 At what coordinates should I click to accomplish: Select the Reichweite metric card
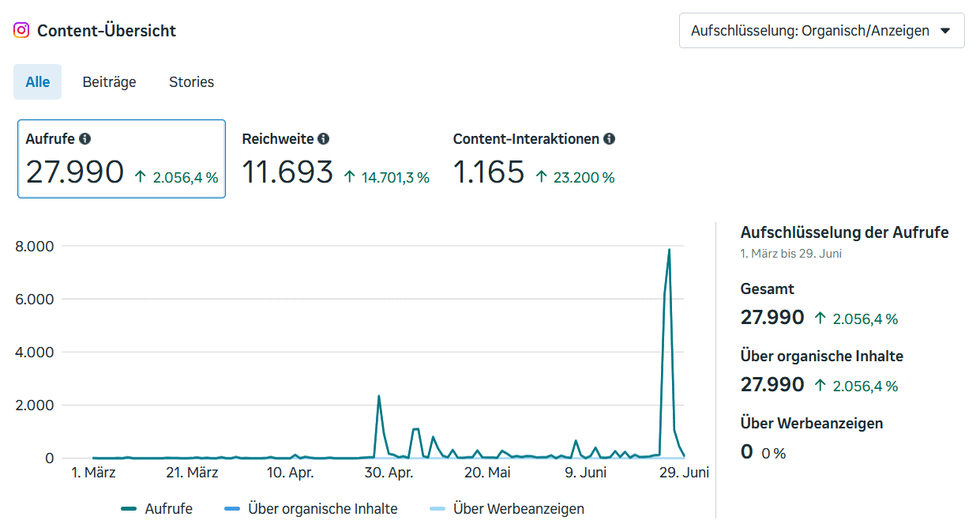click(336, 159)
